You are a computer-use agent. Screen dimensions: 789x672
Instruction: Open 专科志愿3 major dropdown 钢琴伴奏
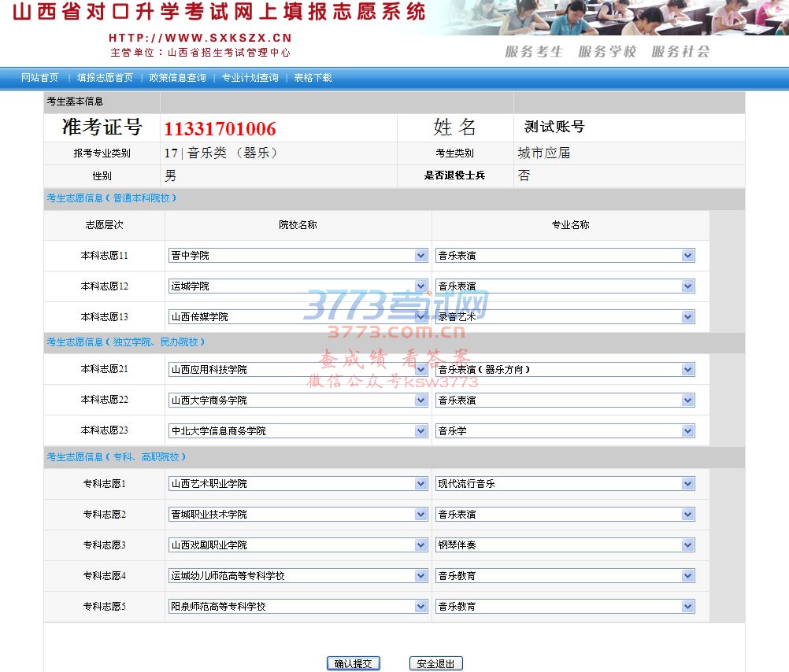click(x=565, y=545)
